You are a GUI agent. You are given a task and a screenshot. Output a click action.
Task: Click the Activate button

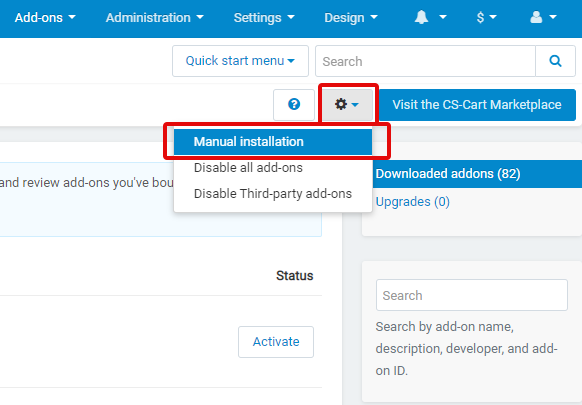276,342
